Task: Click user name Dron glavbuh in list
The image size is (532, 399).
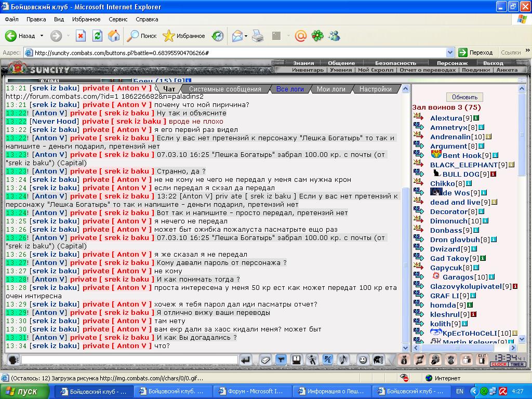Action: click(x=455, y=240)
